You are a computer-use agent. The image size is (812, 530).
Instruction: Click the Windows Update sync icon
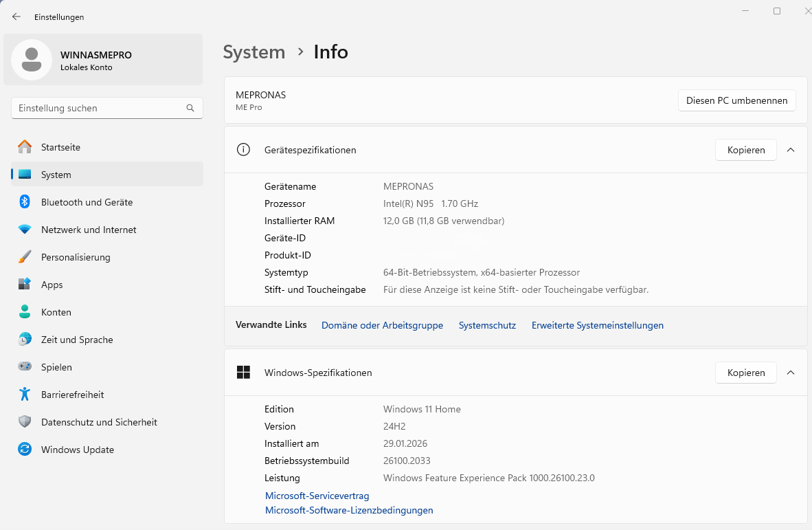click(25, 450)
